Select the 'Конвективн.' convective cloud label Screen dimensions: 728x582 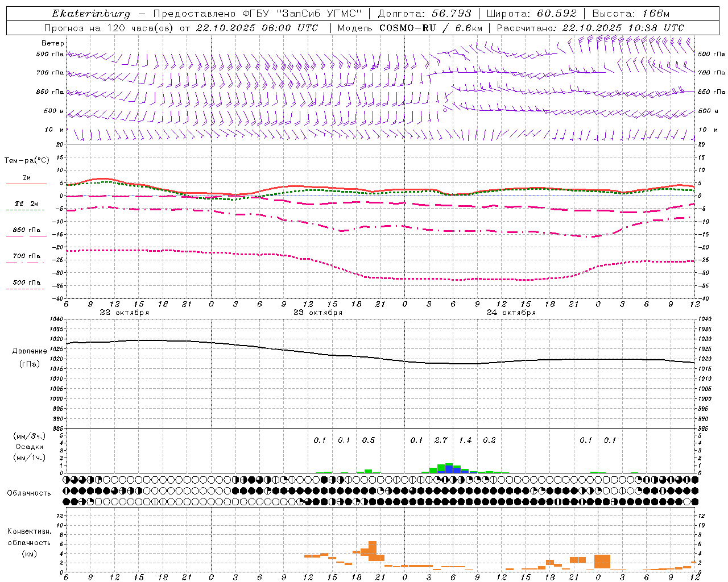[x=29, y=532]
